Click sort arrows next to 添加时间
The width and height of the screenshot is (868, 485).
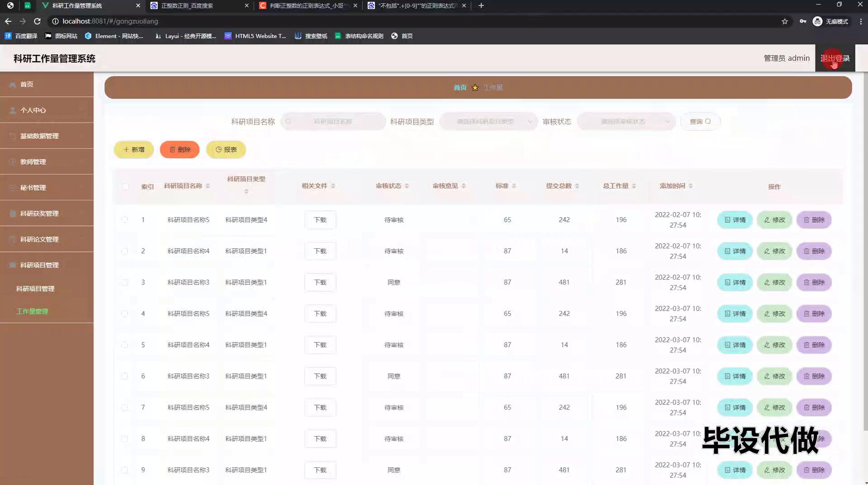pos(690,186)
